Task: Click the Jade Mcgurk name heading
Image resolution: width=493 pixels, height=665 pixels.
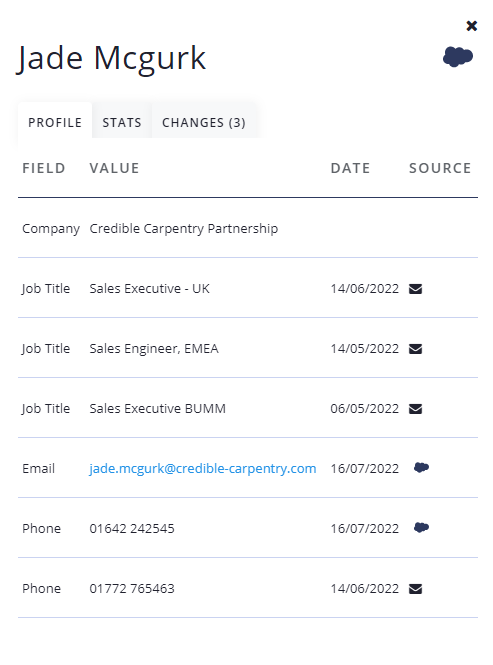Action: tap(111, 59)
